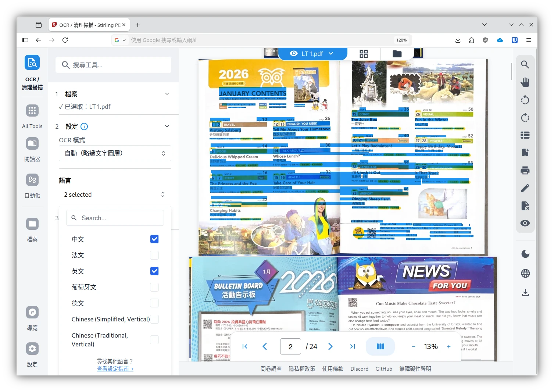Image resolution: width=554 pixels, height=392 pixels.
Task: Enable the 法文 language checkbox
Action: 154,255
